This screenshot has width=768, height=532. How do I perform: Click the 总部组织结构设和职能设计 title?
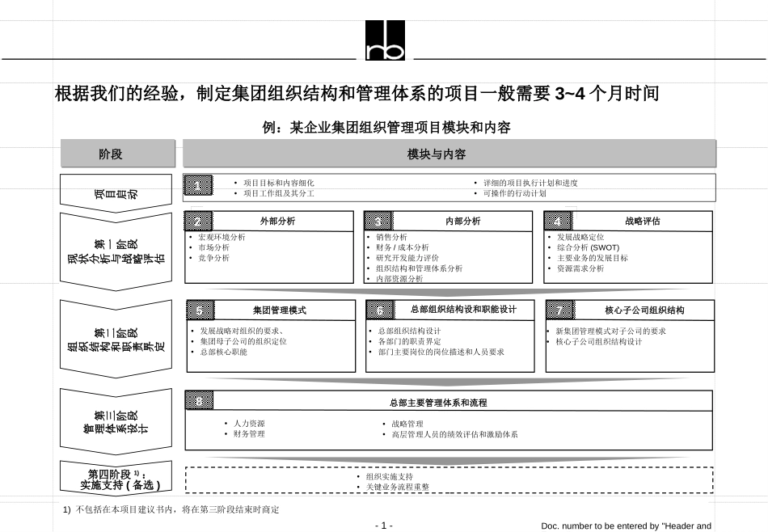click(463, 310)
